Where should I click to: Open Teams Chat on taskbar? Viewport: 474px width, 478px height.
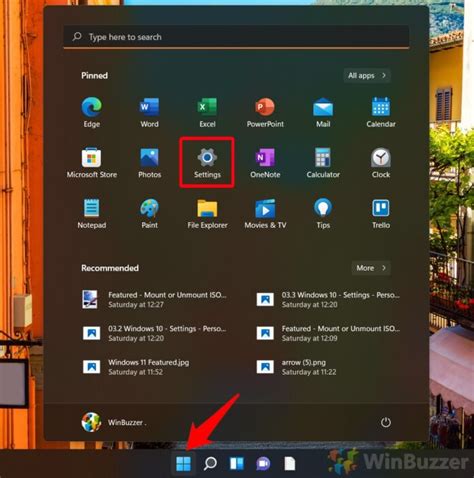click(x=263, y=464)
